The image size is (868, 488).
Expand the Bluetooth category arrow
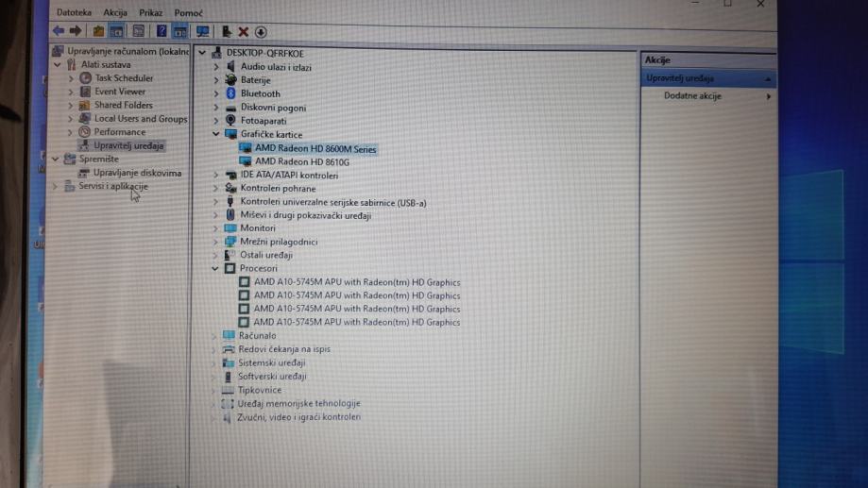pyautogui.click(x=216, y=93)
